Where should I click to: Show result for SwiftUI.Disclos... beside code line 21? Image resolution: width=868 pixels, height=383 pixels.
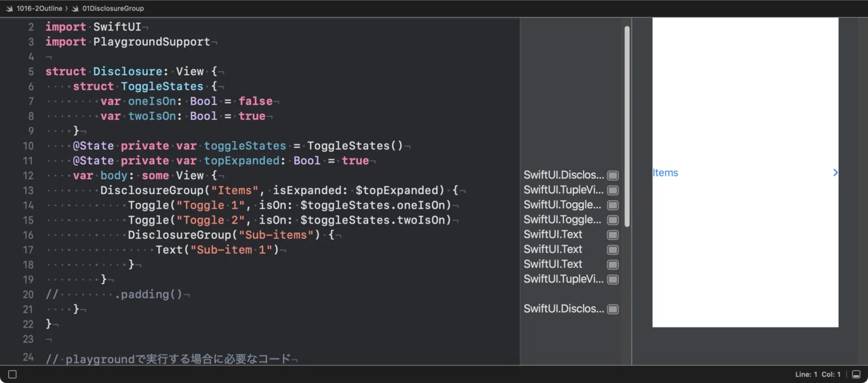coord(613,310)
